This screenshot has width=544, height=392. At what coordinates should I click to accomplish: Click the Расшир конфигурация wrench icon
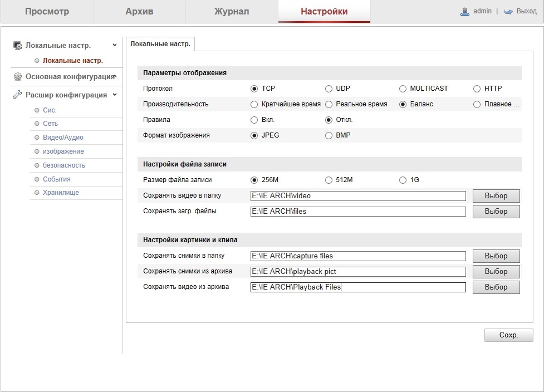pos(17,95)
